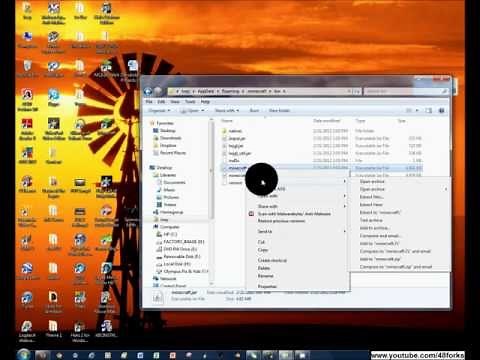Screen dimensions: 480x360
Task: Open the change-view dropdown arrow
Action: (x=417, y=110)
